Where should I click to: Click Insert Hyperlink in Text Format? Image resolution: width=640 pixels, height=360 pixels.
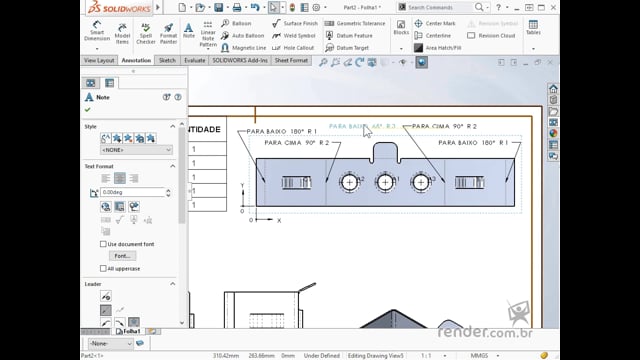106,207
